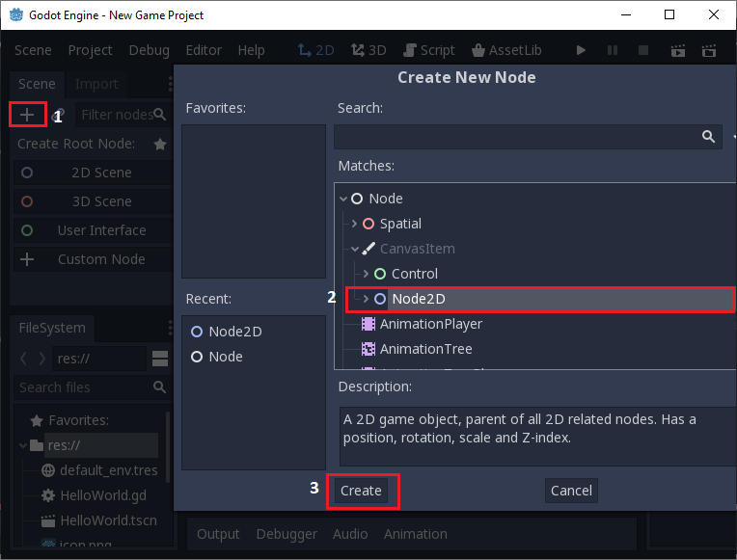Open the Help menu

pos(251,50)
